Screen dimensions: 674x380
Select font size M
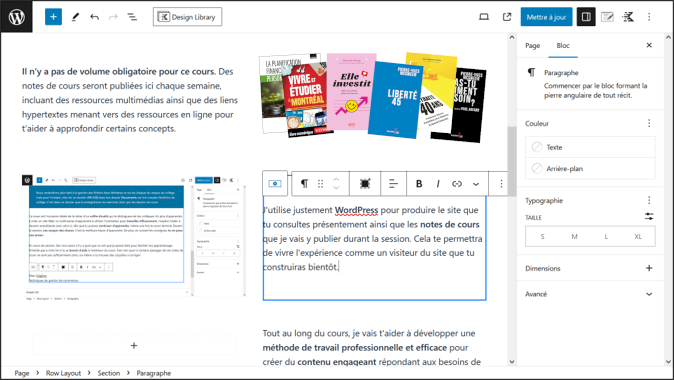574,236
